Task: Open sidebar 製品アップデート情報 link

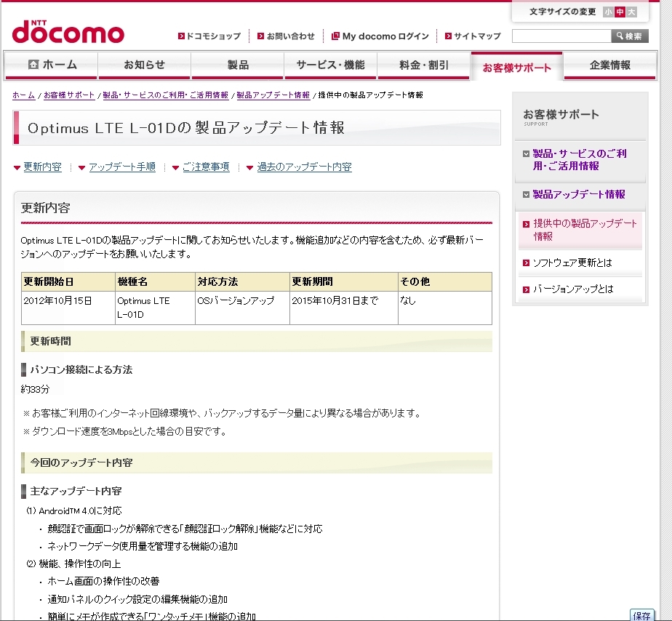Action: 579,194
